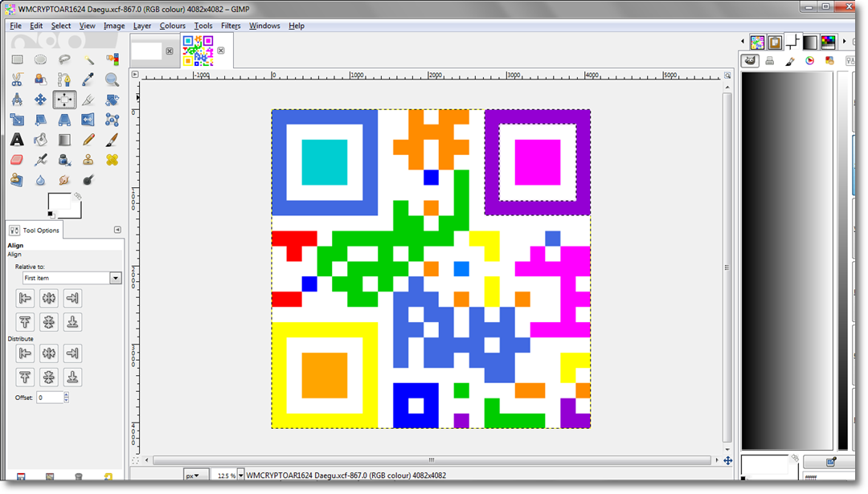Select the Smudge finger tool
The height and width of the screenshot is (494, 868).
point(64,180)
